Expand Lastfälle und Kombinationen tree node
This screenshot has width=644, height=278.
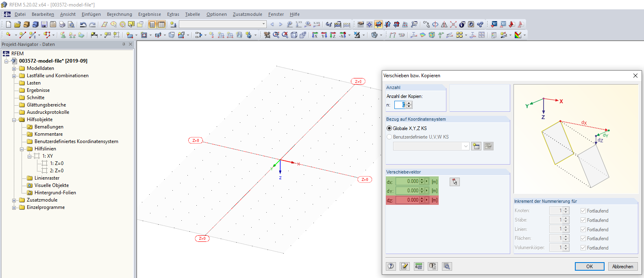click(x=14, y=76)
